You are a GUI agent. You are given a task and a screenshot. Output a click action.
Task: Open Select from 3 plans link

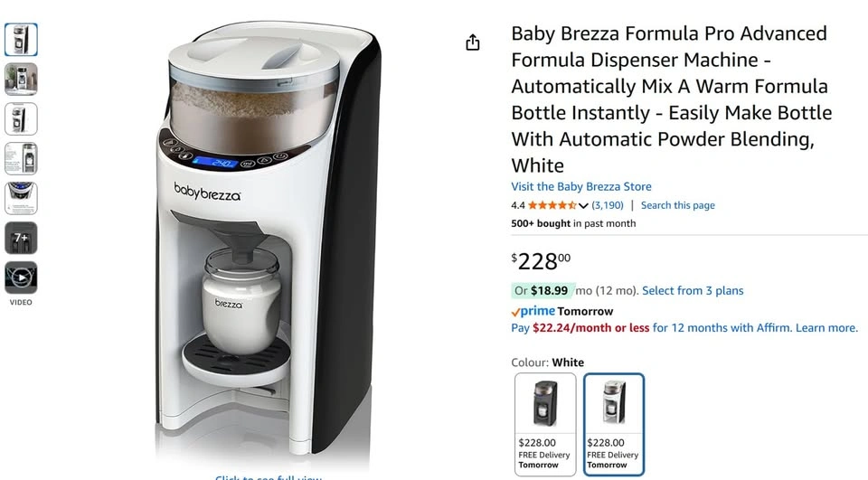693,291
